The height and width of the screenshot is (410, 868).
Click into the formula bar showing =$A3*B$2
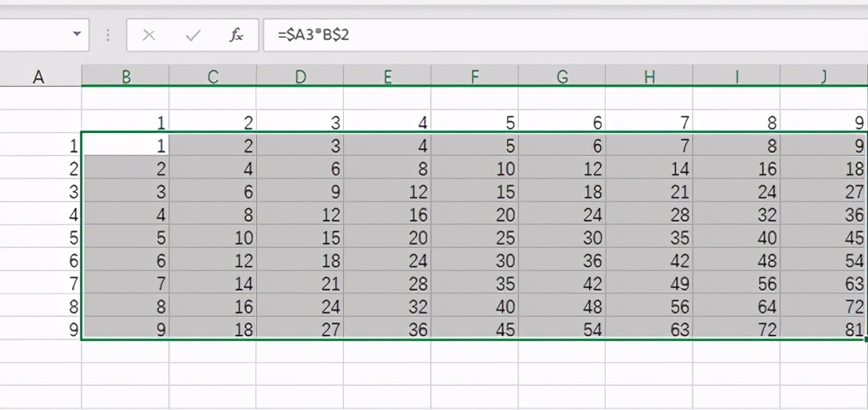[566, 35]
